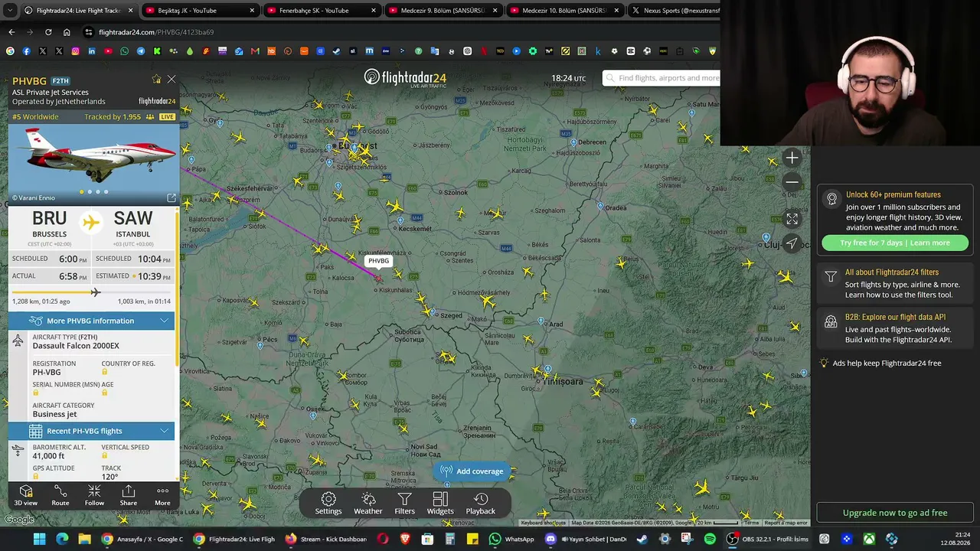This screenshot has width=980, height=551.
Task: Zoom out on the map
Action: [x=792, y=182]
